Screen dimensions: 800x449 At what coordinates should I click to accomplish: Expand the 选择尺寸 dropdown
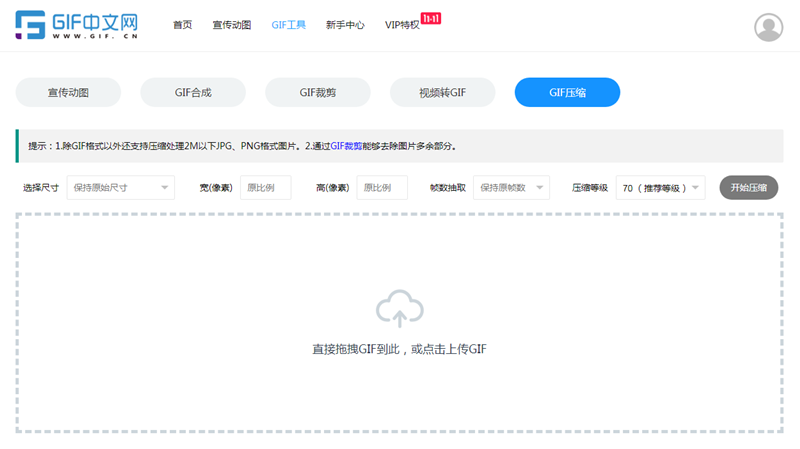tap(121, 188)
